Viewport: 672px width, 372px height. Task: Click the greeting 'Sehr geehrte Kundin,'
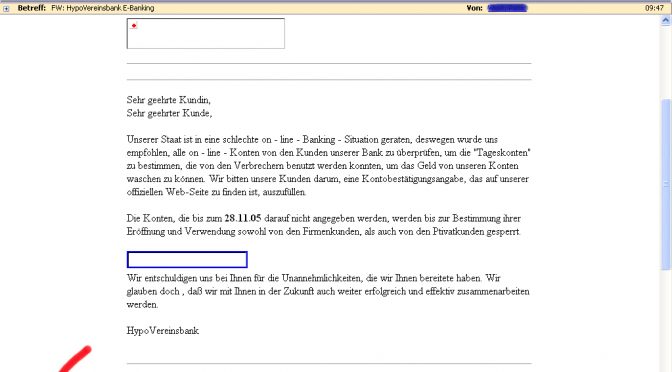168,100
